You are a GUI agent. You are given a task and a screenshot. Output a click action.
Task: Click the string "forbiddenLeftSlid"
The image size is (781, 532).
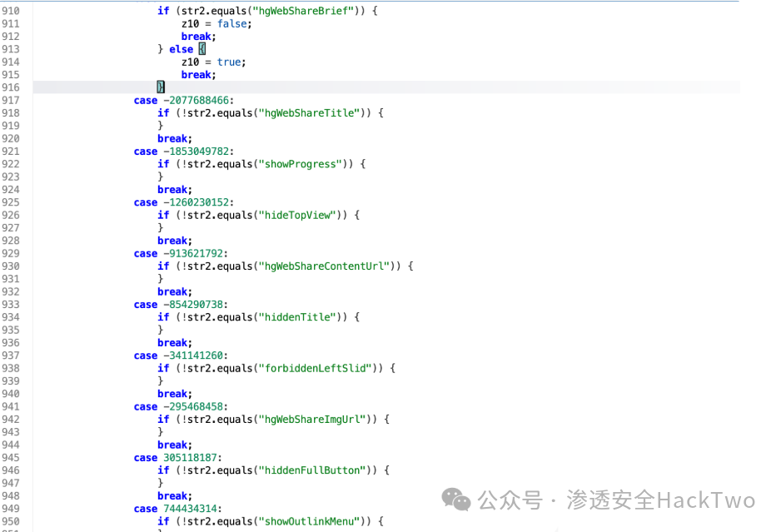[x=315, y=368]
